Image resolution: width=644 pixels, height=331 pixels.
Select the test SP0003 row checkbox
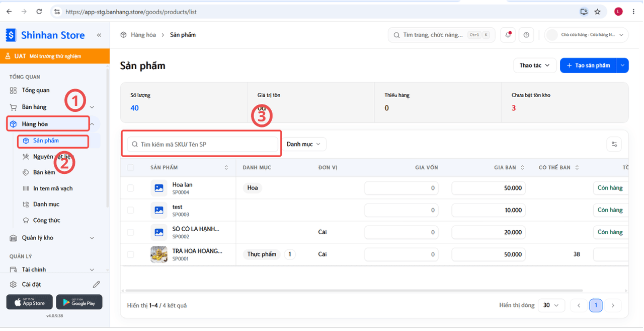pos(131,210)
